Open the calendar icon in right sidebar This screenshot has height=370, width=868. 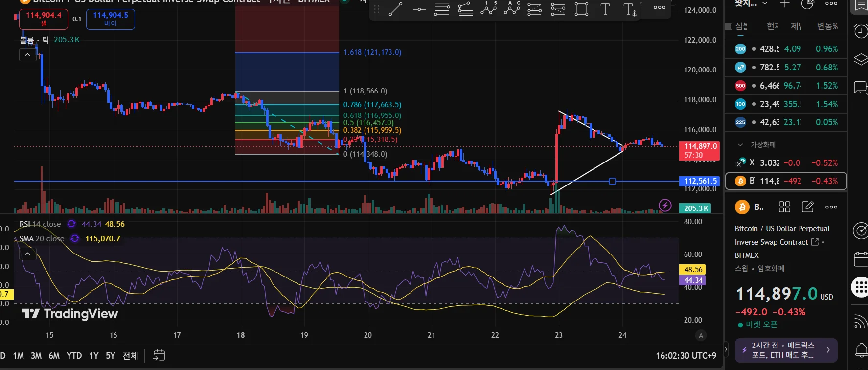[860, 259]
